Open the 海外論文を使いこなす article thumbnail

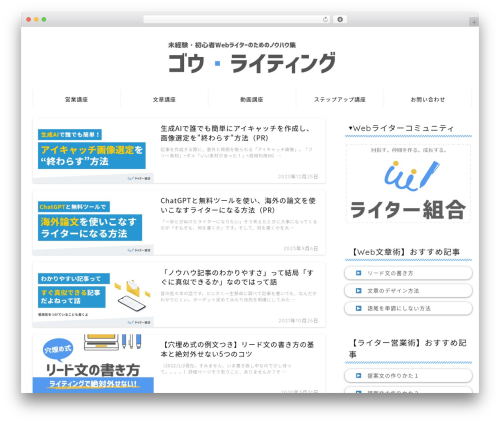93,223
